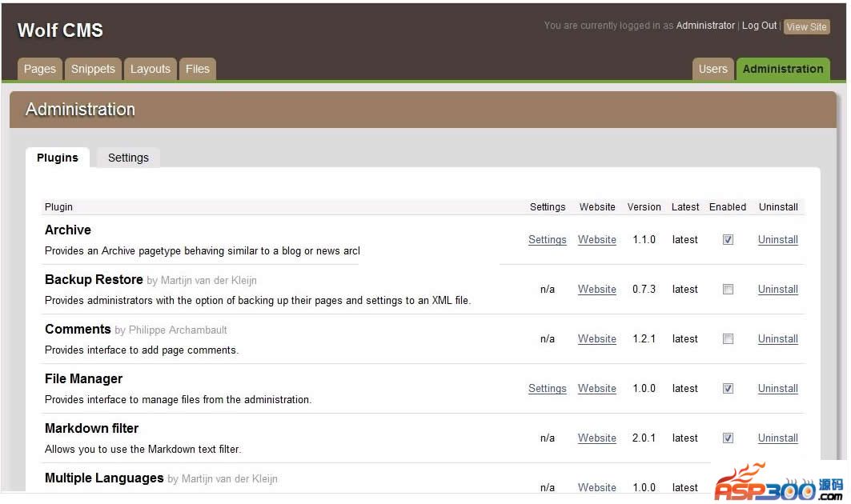Enable the Backup Restore plugin checkbox
851x504 pixels.
click(x=728, y=289)
